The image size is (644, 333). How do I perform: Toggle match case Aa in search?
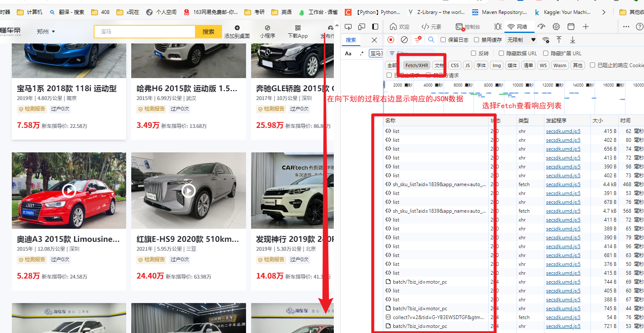click(x=348, y=53)
